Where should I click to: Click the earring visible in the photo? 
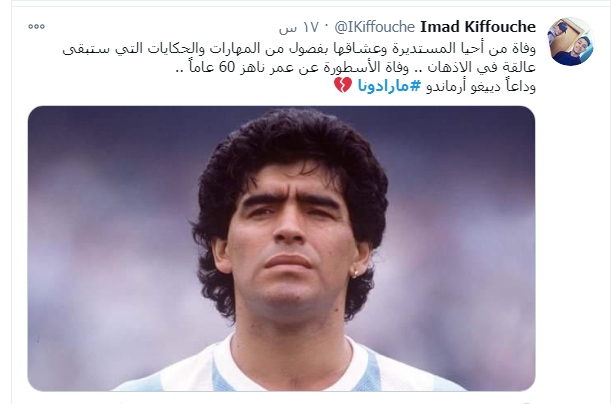pyautogui.click(x=355, y=273)
